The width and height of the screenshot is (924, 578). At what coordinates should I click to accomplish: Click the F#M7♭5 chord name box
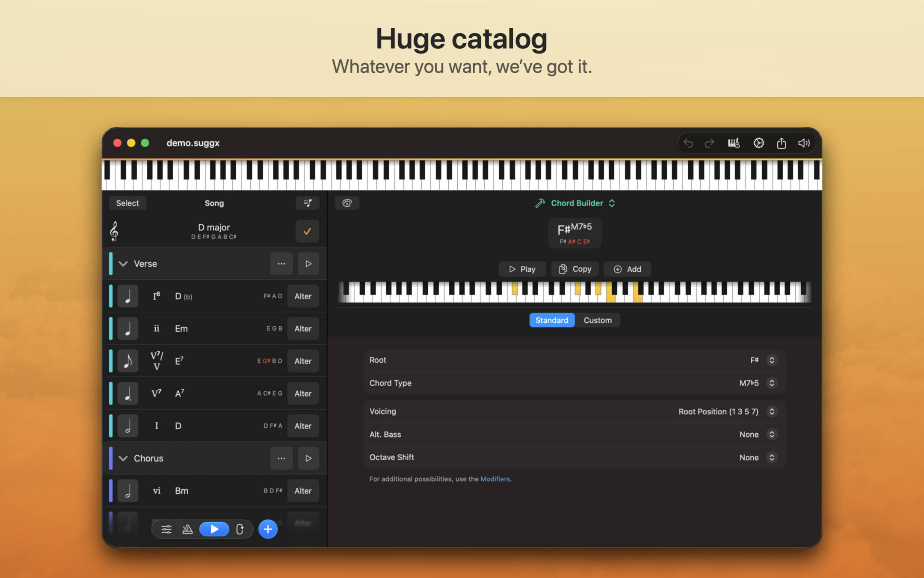point(575,233)
